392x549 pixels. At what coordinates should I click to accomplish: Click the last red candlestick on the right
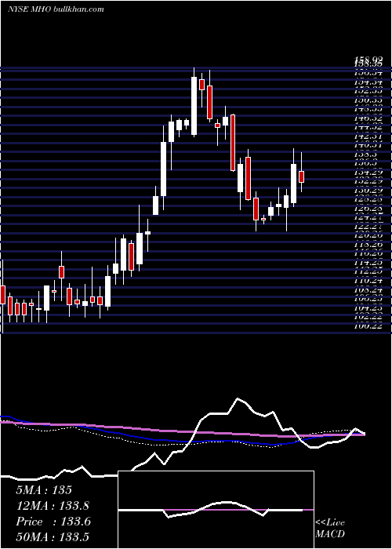coord(301,176)
